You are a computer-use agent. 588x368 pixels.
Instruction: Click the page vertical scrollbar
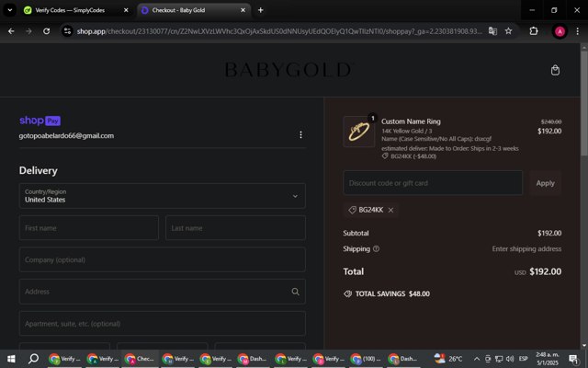(x=584, y=103)
